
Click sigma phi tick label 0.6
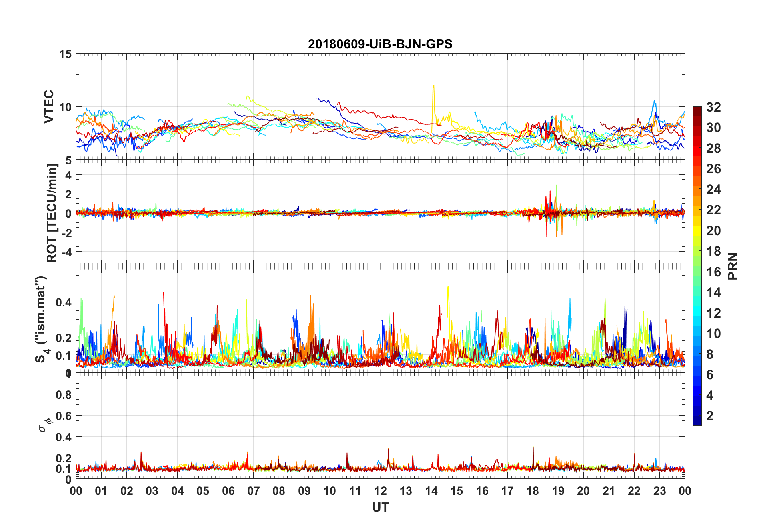click(x=64, y=416)
